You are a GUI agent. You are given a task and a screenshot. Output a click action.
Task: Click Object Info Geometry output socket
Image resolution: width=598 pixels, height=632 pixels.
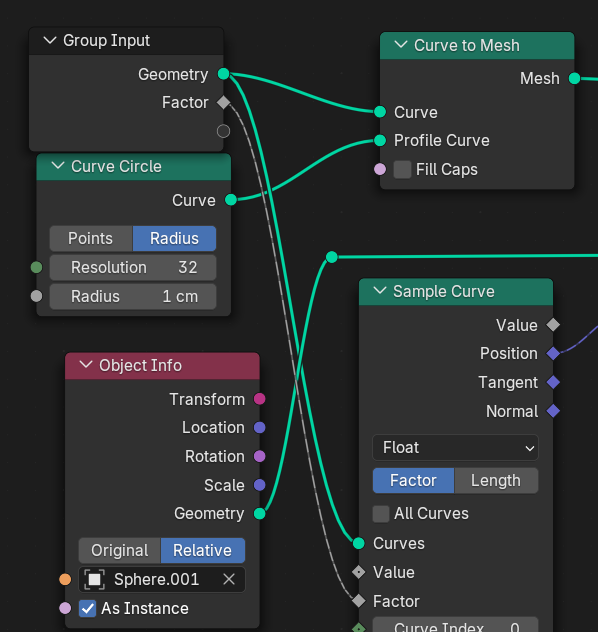(260, 514)
